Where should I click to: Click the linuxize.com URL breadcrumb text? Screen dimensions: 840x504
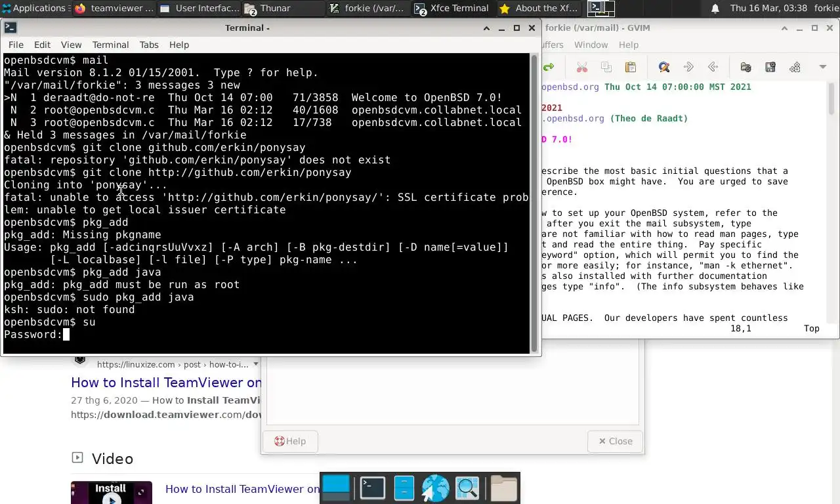171,364
